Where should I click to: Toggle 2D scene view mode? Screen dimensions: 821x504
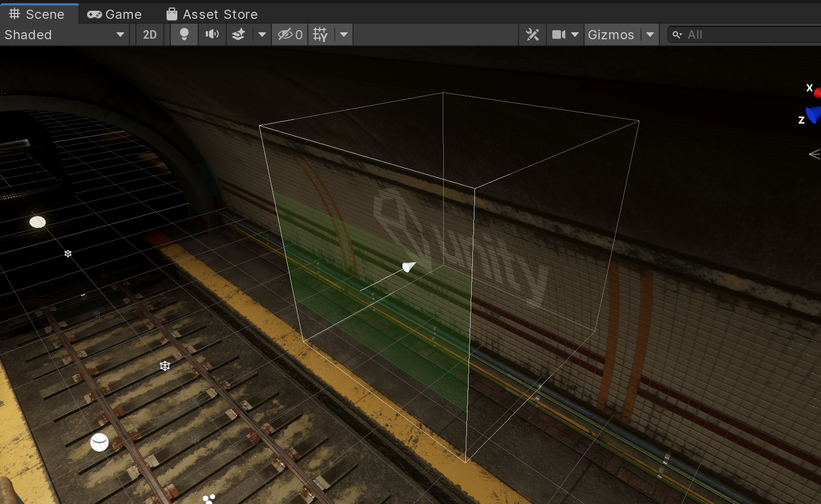[x=149, y=34]
